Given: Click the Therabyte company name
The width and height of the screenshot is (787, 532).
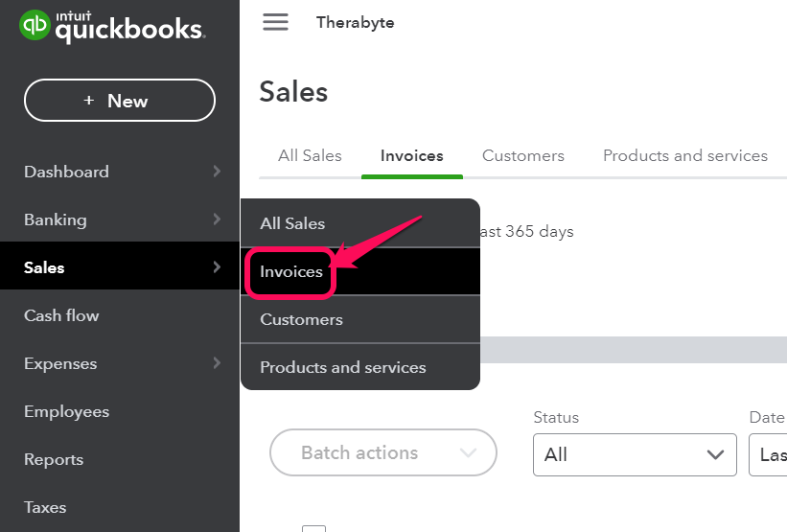Looking at the screenshot, I should click(x=355, y=23).
